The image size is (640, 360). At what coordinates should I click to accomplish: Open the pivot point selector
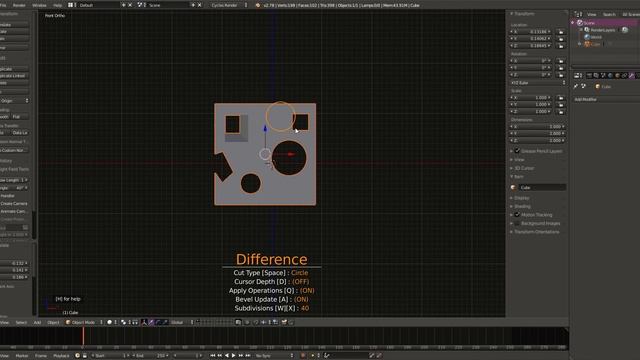125,322
